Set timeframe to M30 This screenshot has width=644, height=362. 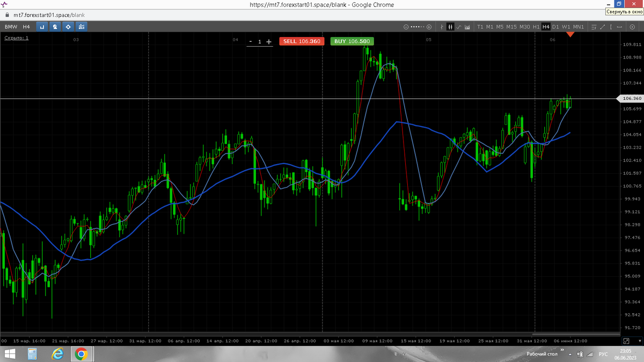pyautogui.click(x=525, y=27)
